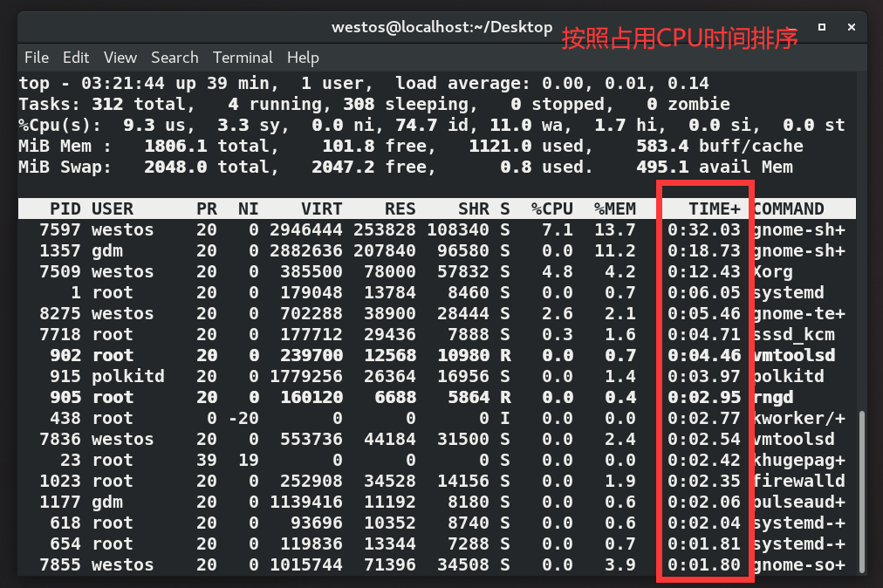Click the load average values
This screenshot has height=588, width=883.
point(625,84)
